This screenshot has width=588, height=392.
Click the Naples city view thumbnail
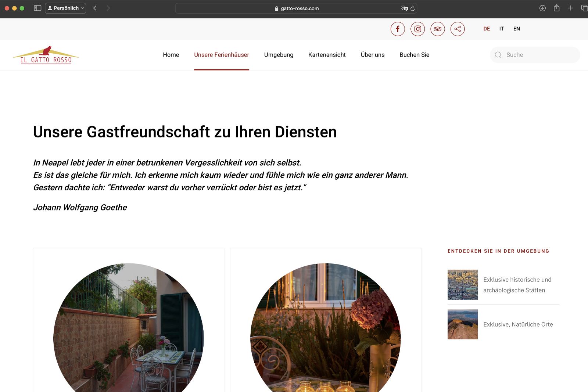click(x=463, y=285)
